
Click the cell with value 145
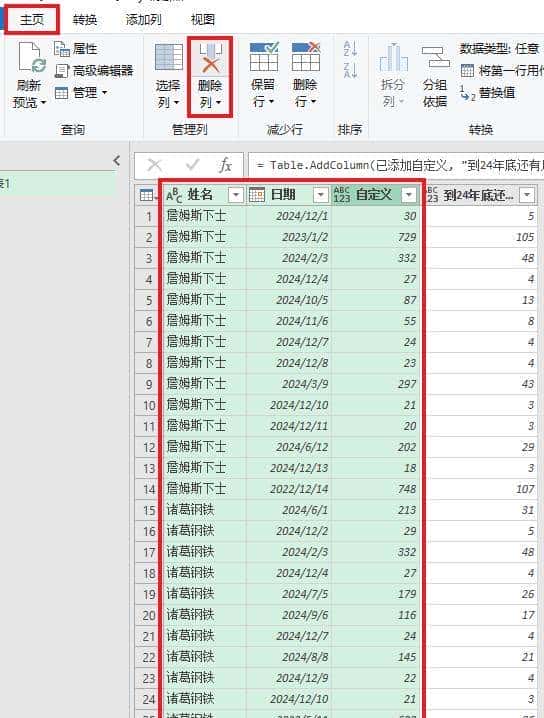(x=375, y=658)
